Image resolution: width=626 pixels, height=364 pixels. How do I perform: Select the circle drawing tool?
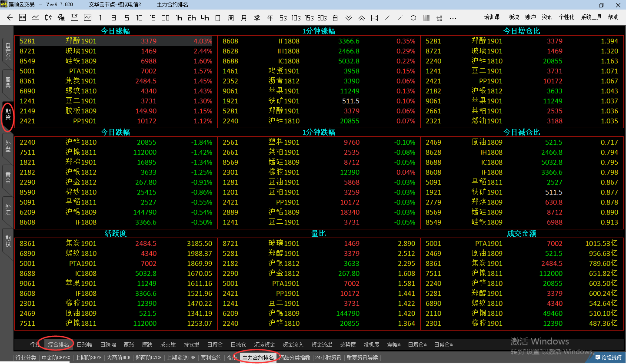tap(413, 18)
